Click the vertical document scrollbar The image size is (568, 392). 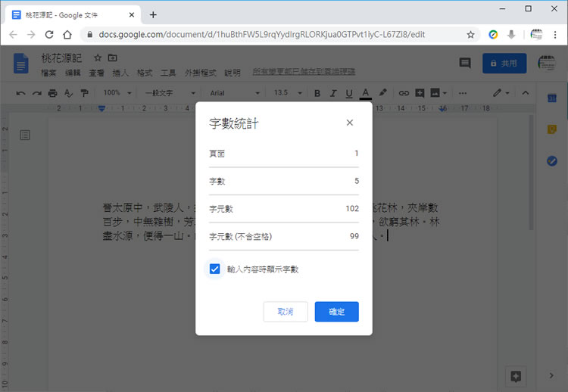tap(531, 173)
